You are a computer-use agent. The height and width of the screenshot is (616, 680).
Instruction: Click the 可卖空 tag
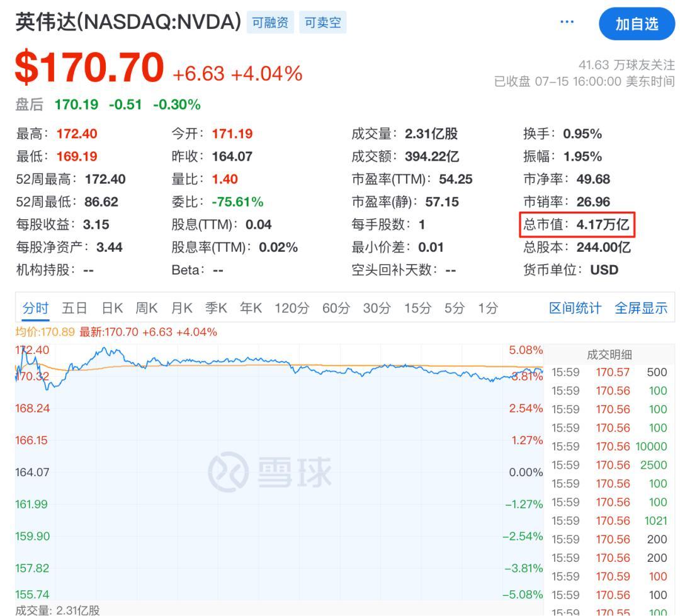tap(322, 23)
